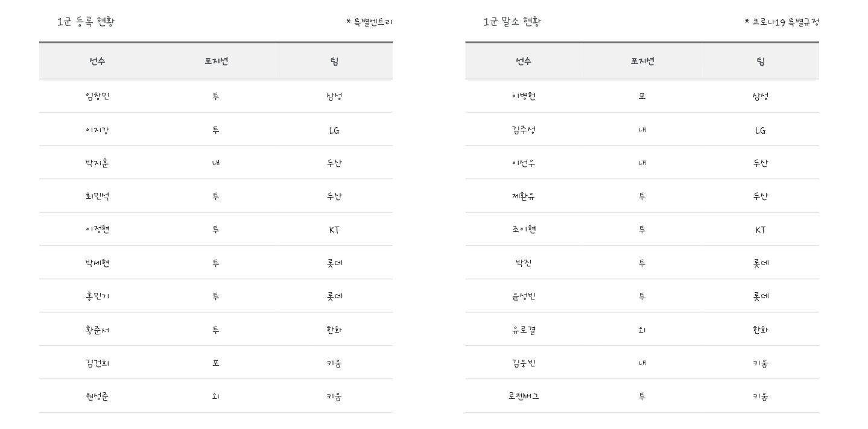This screenshot has width=868, height=429.
Task: Select 이지강 row in 1군 등록 현황
Action: (x=216, y=130)
